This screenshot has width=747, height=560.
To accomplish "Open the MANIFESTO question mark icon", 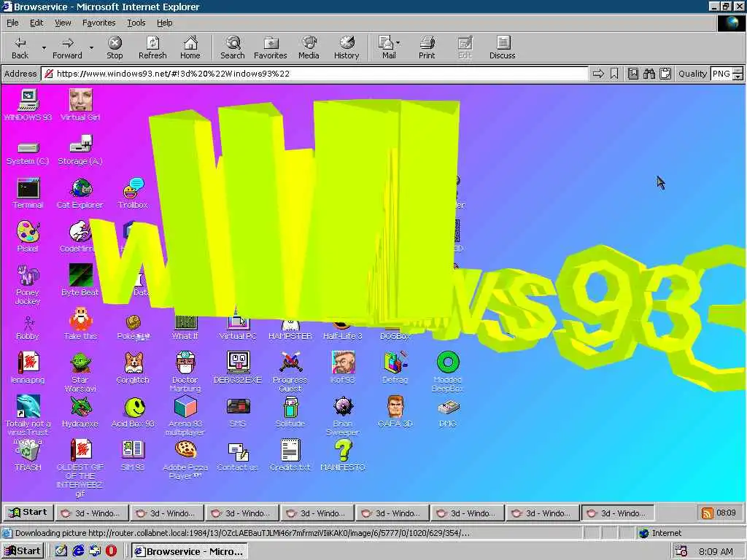I will pos(343,455).
